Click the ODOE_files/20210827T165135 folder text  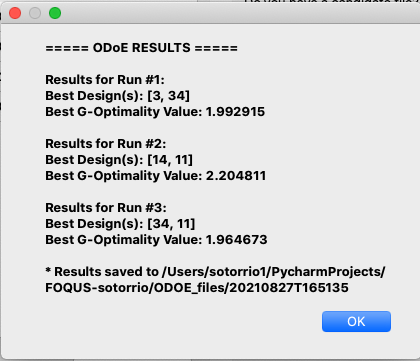tap(251, 288)
